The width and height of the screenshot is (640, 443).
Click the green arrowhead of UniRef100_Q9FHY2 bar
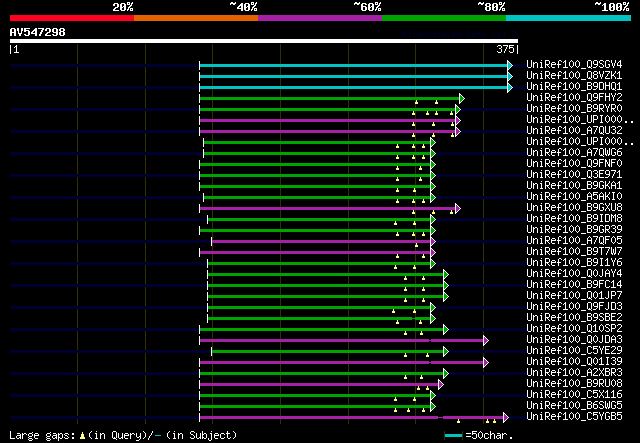(x=462, y=98)
